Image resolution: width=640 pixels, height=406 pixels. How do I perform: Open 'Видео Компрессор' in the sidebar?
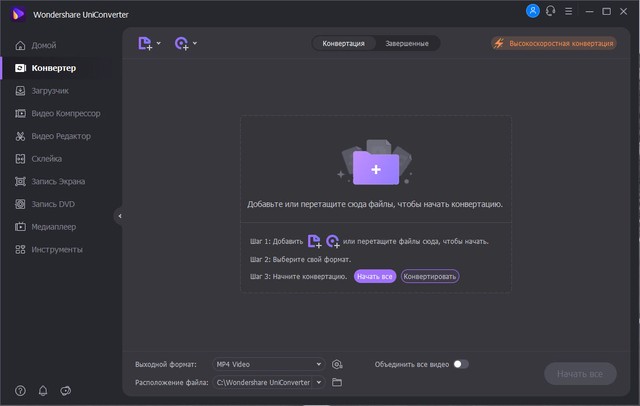click(65, 113)
